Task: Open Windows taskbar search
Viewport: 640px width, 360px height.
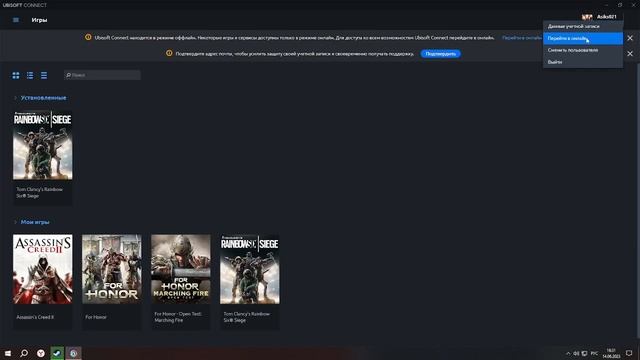Action: click(24, 353)
